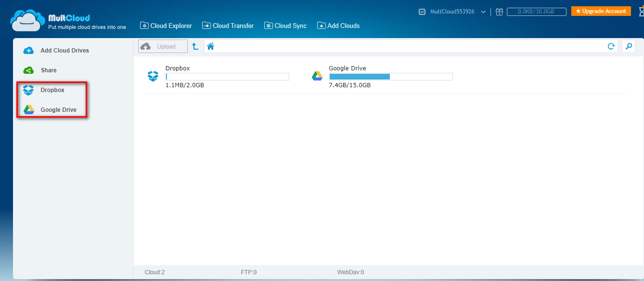The height and width of the screenshot is (281, 644).
Task: Click the tagline Put multiple cloud drives into one
Action: tap(87, 27)
